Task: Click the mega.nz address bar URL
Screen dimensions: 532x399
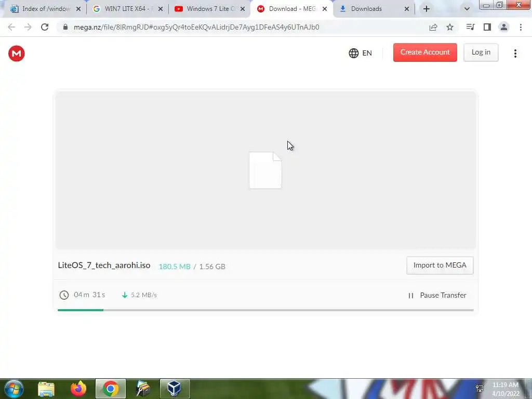Action: tap(196, 27)
